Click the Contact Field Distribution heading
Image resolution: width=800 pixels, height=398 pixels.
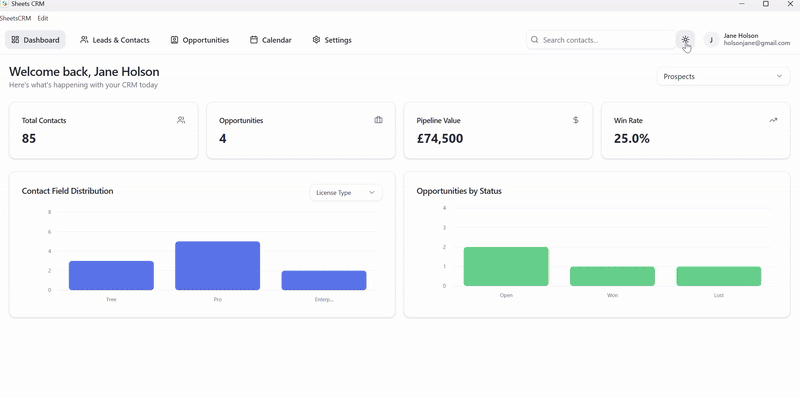pos(67,191)
